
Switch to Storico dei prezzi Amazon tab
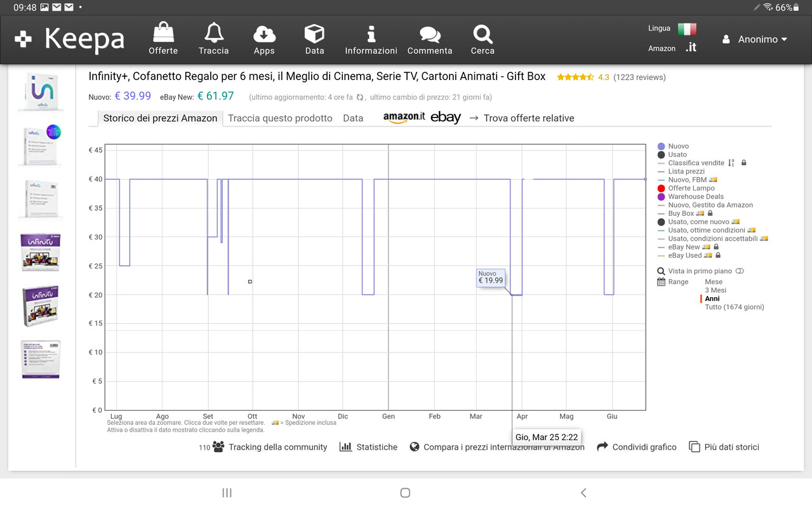[160, 118]
